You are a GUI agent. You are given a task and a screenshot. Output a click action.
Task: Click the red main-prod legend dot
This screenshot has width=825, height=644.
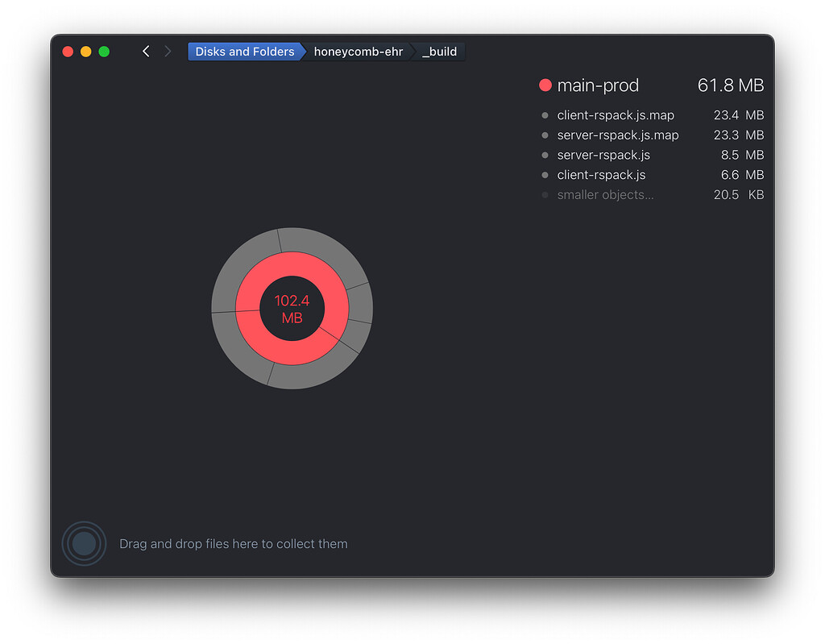click(545, 85)
